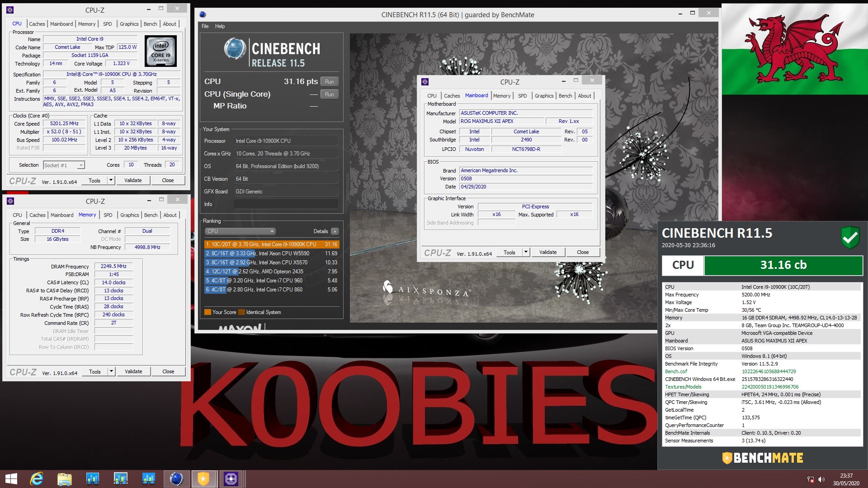This screenshot has height=488, width=868.
Task: Open the volume speaker tray icon
Action: point(821,479)
